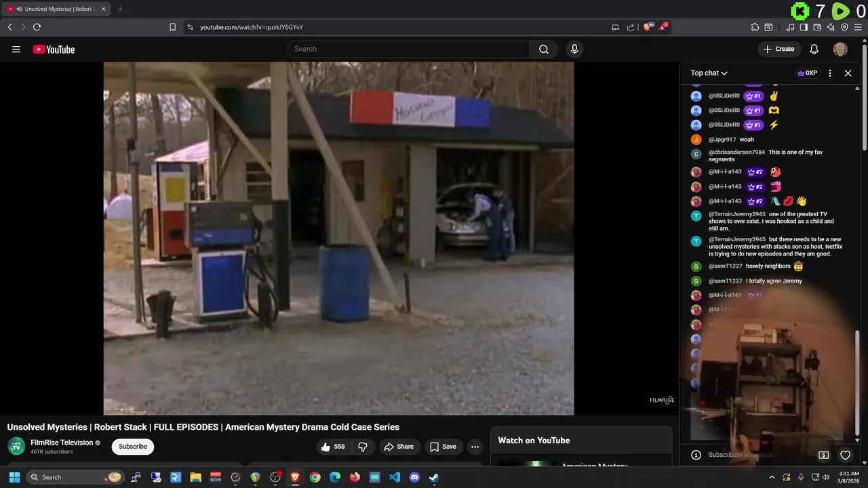Viewport: 868px width, 488px height.
Task: Subscribe to FilmRise Television
Action: point(133,447)
